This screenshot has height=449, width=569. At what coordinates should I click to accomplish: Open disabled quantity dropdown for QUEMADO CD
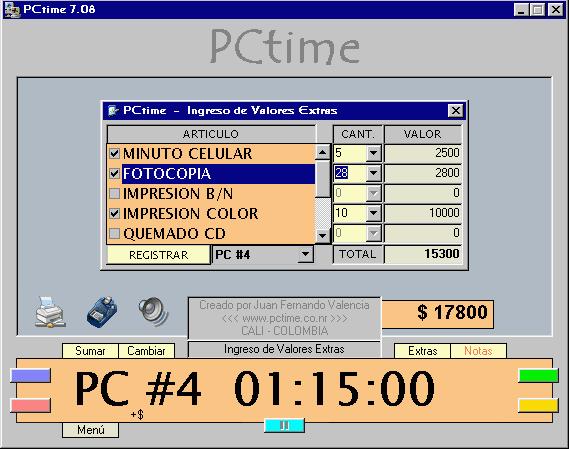[373, 233]
